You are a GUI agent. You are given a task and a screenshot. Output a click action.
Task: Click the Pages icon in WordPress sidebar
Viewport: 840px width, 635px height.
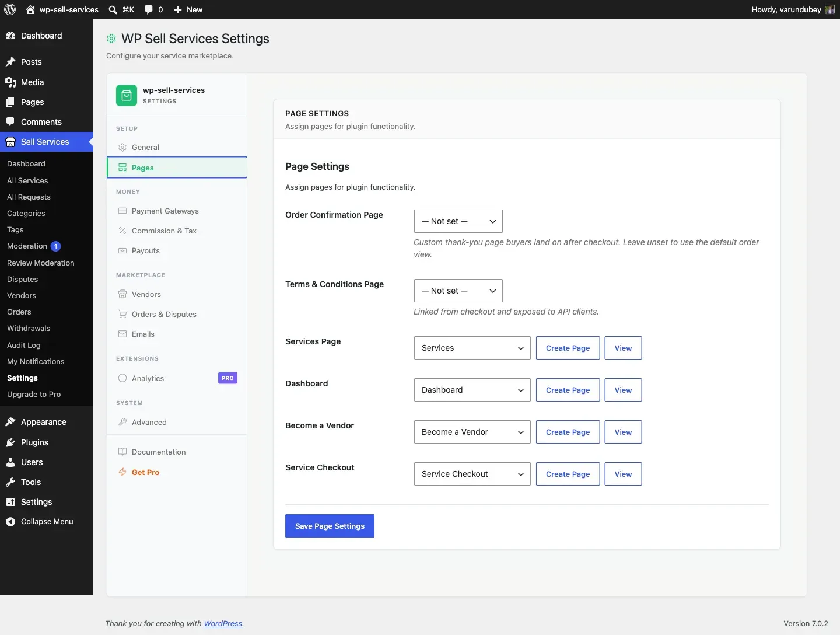10,102
